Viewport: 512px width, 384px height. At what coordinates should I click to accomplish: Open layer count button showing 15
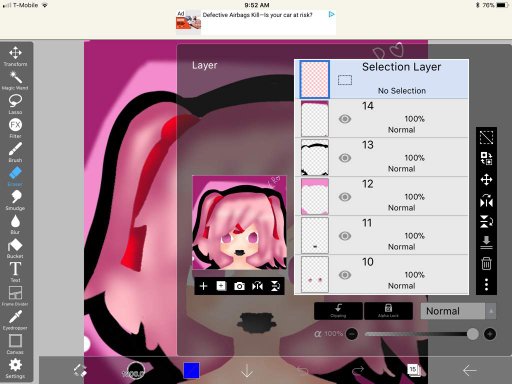click(x=413, y=370)
